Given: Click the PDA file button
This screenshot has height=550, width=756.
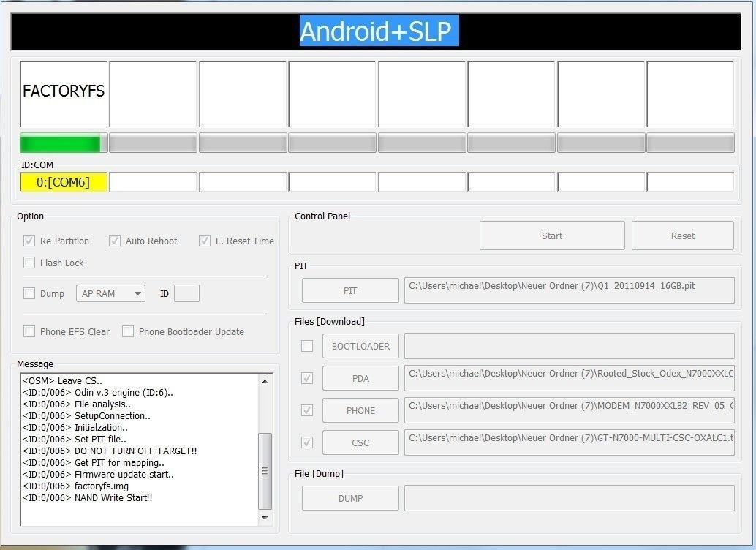Looking at the screenshot, I should tap(360, 378).
